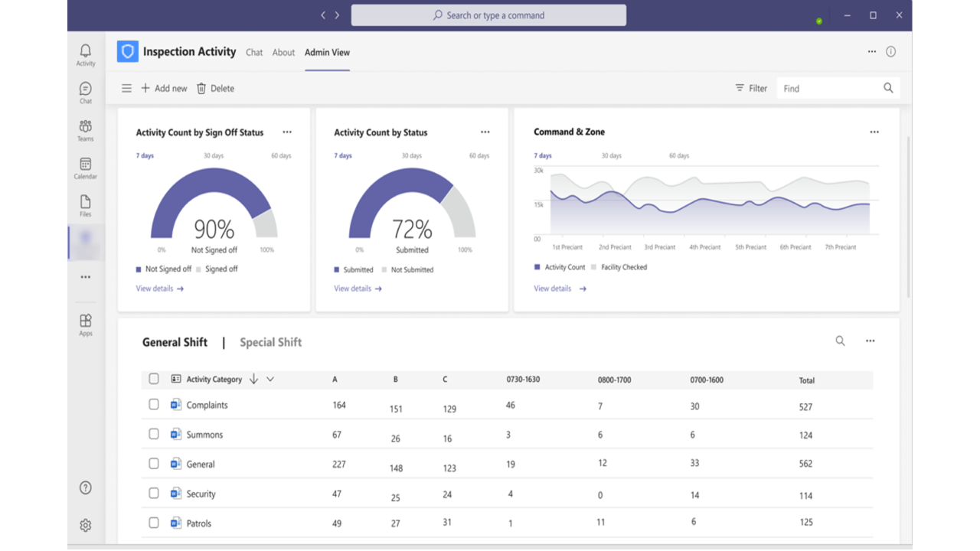Click the Add new button
Image resolution: width=980 pixels, height=551 pixels.
click(x=164, y=89)
